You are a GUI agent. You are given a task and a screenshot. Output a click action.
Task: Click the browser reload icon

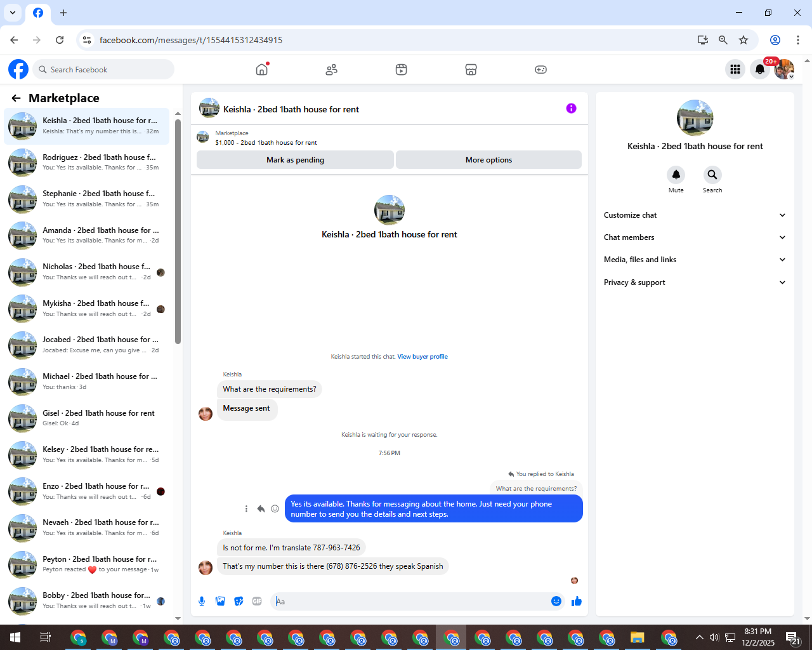(60, 40)
